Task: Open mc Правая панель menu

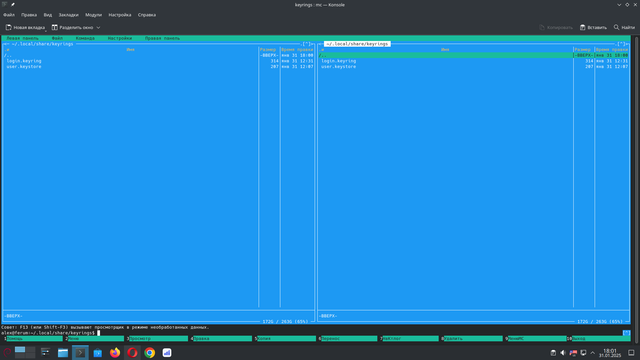Action: tap(162, 38)
